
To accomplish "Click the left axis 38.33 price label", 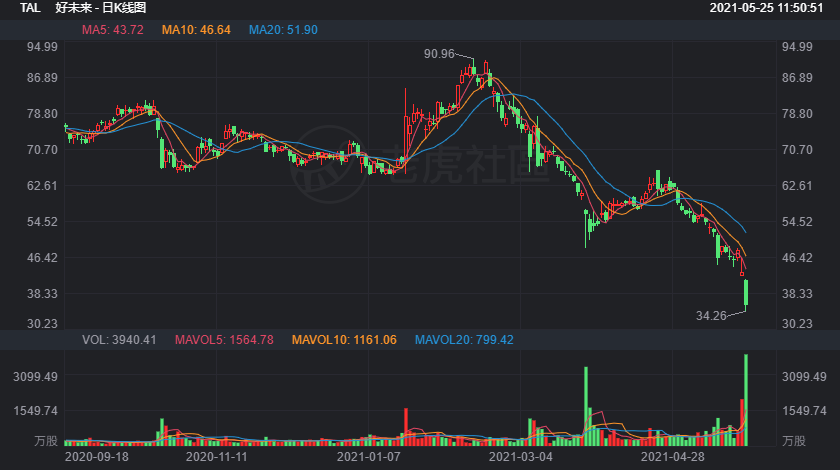I will coord(42,294).
